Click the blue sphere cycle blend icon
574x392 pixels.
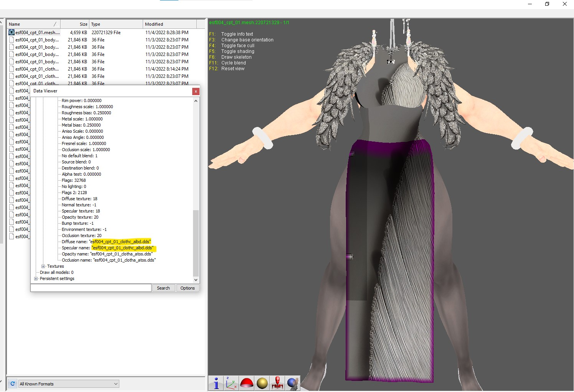(293, 383)
